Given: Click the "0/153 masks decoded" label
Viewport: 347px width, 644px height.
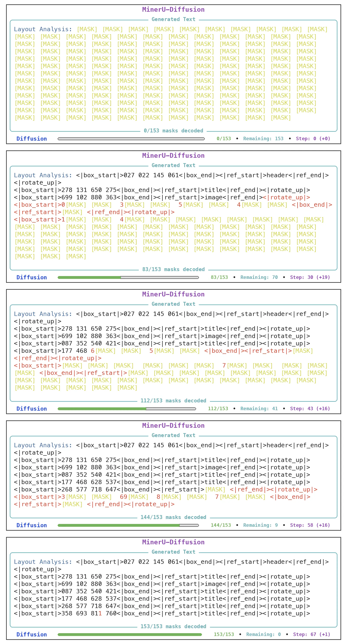Looking at the screenshot, I should click(173, 130).
